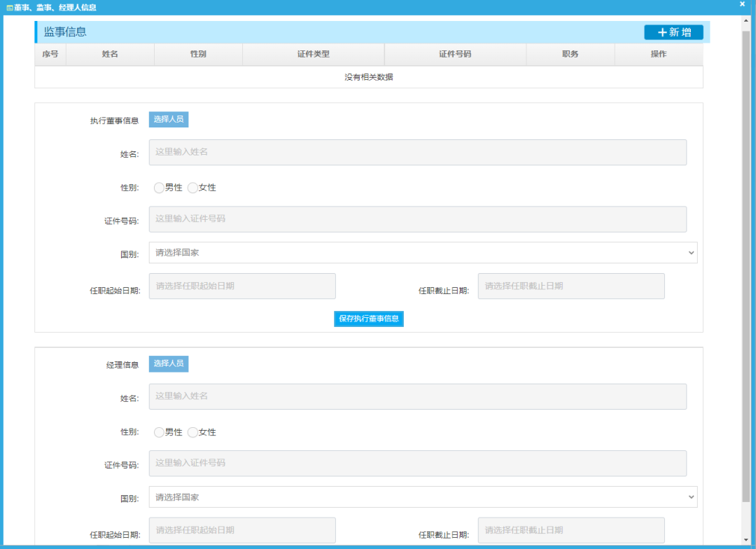The width and height of the screenshot is (756, 549).
Task: Click 选择人员 for 执行董事信息
Action: pyautogui.click(x=168, y=119)
